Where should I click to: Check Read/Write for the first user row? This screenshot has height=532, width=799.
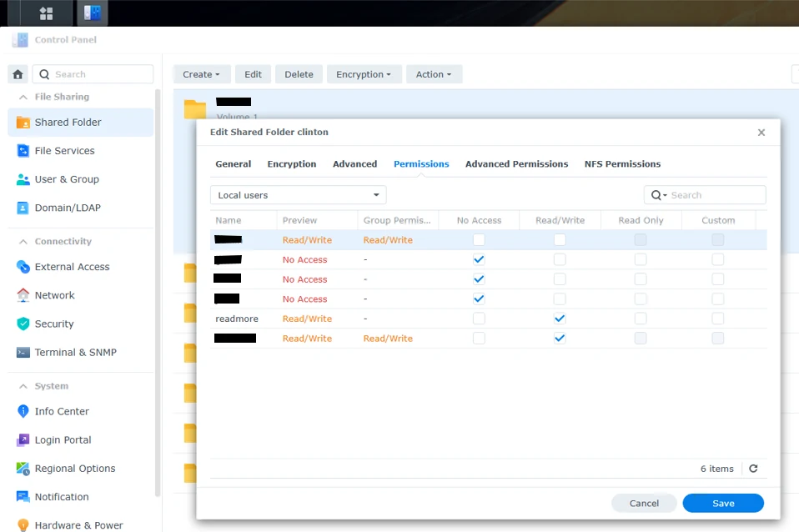point(560,239)
